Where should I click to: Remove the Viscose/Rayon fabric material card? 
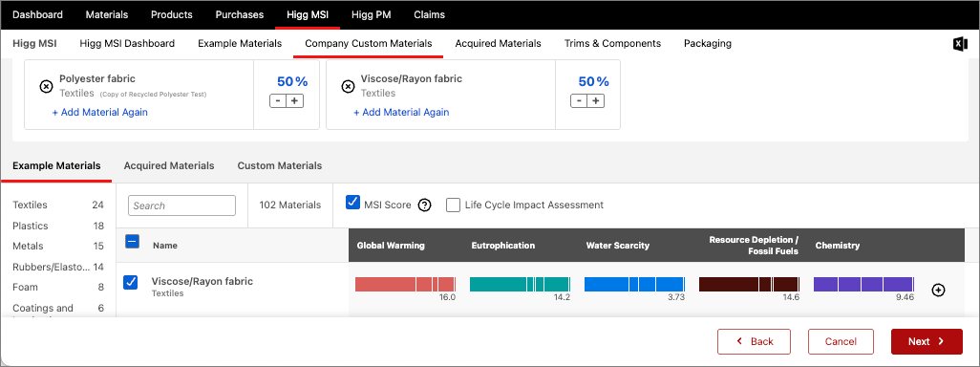(x=348, y=87)
